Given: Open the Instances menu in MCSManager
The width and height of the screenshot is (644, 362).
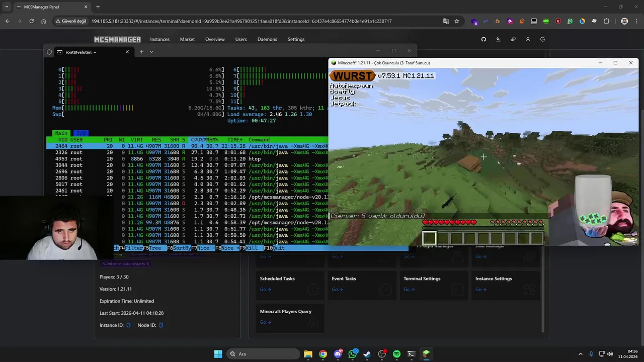Looking at the screenshot, I should tap(159, 39).
